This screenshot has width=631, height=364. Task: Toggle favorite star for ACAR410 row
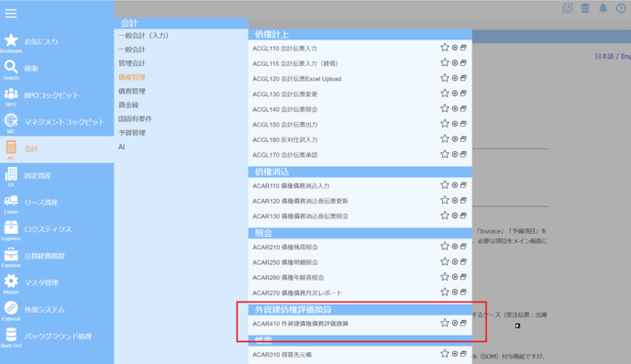[445, 323]
